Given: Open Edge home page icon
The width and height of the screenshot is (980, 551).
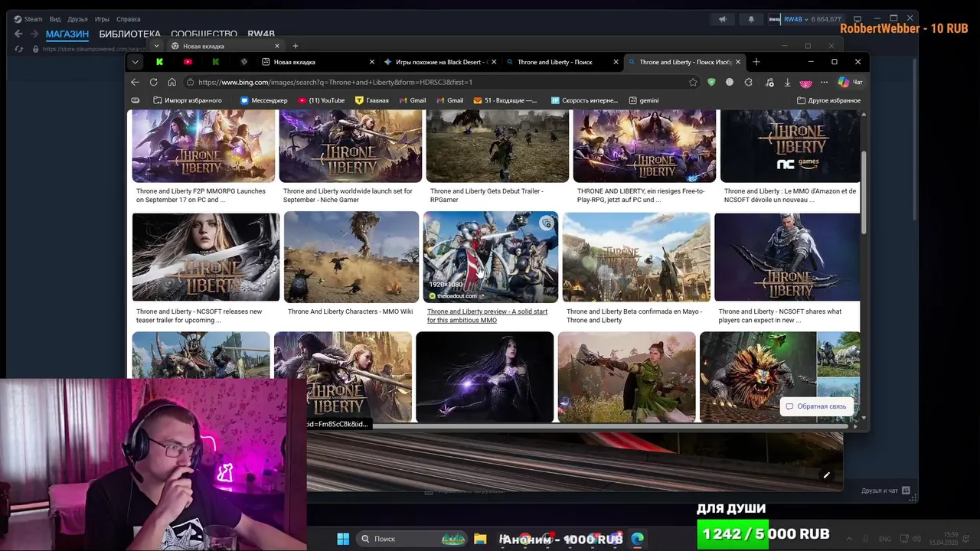Looking at the screenshot, I should click(172, 82).
